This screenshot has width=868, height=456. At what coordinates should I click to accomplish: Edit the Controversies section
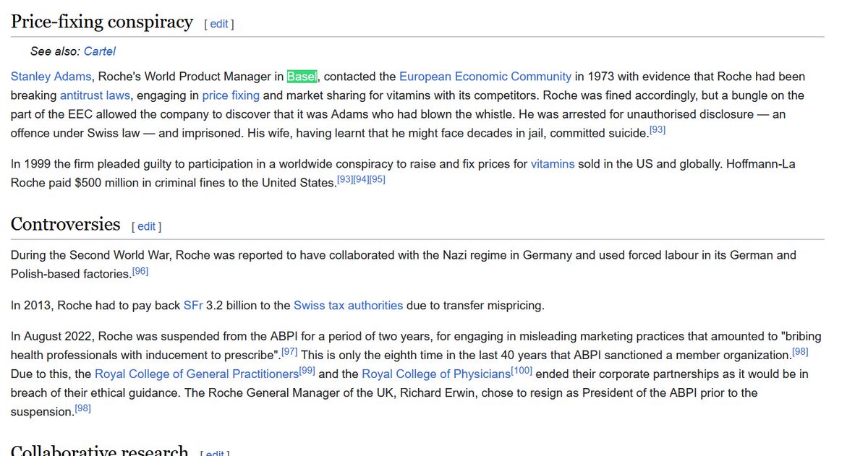pos(146,226)
